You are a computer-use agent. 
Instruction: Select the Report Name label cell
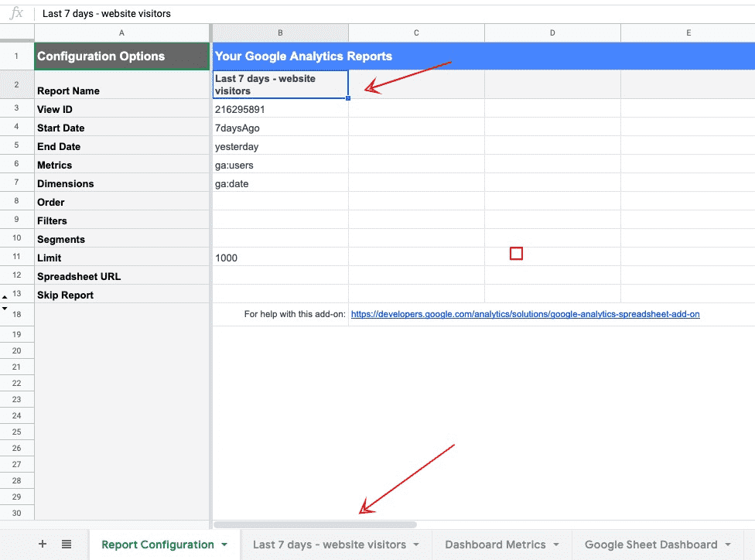pos(121,85)
